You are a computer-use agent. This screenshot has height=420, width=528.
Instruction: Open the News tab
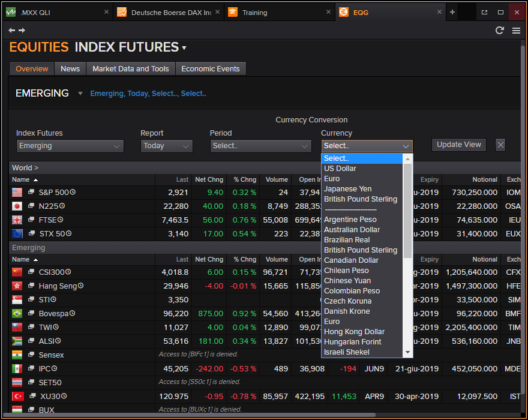coord(70,69)
